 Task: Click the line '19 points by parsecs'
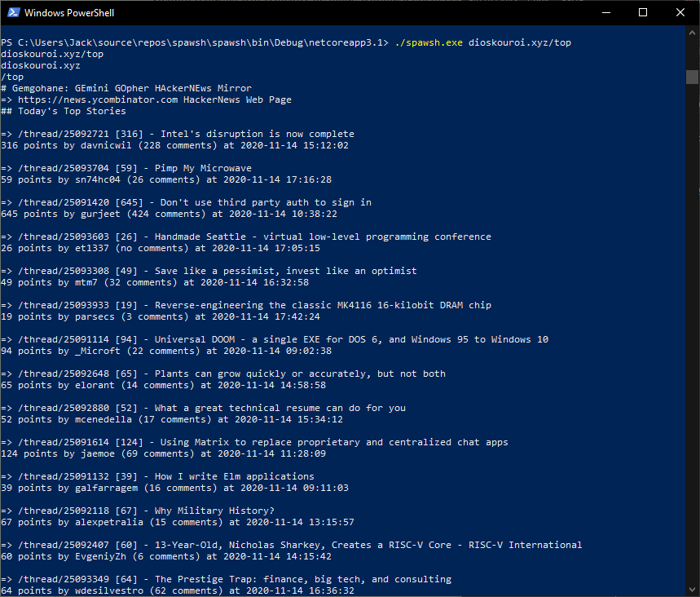(x=161, y=316)
